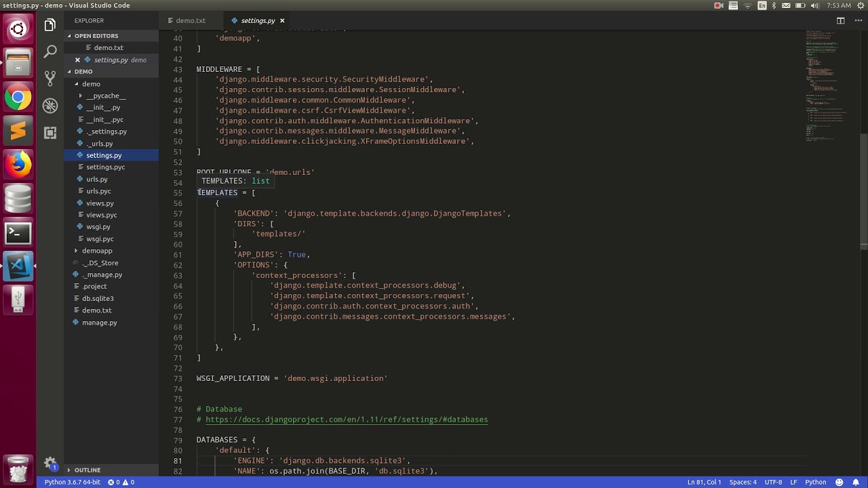Click the DATABASES variable on line 79
This screenshot has width=868, height=488.
tap(217, 440)
